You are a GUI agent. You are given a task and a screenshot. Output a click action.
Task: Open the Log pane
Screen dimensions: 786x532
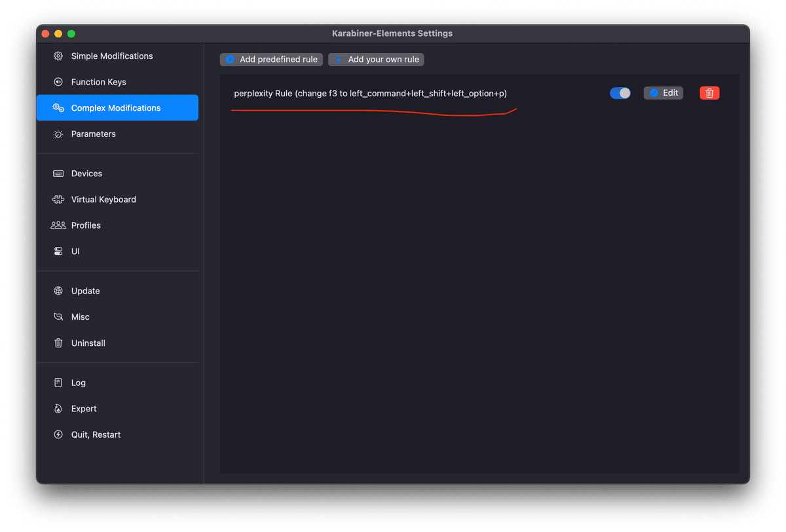pyautogui.click(x=79, y=383)
